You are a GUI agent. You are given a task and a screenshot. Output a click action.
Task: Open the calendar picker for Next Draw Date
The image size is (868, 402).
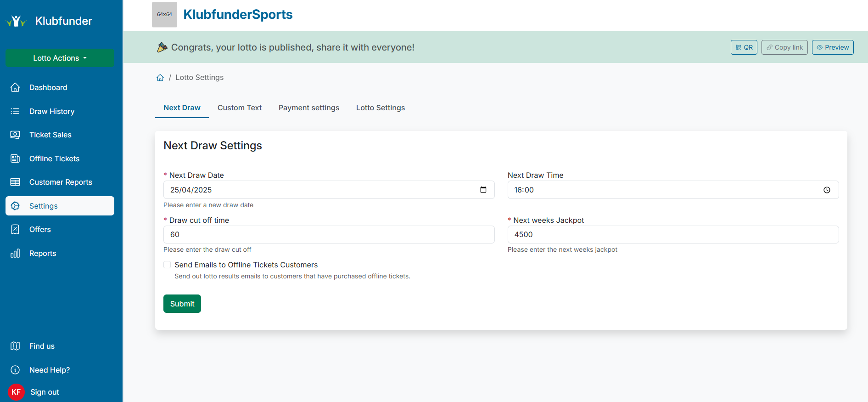[483, 190]
